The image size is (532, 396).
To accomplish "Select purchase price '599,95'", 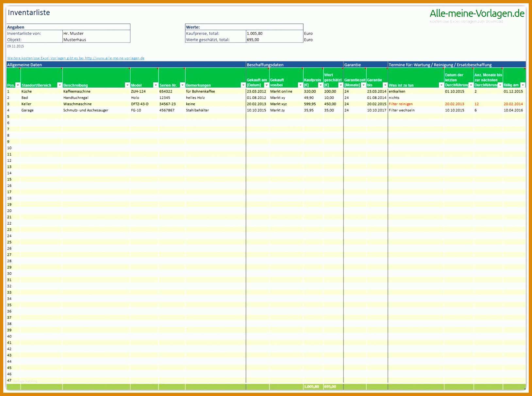I will tap(313, 104).
